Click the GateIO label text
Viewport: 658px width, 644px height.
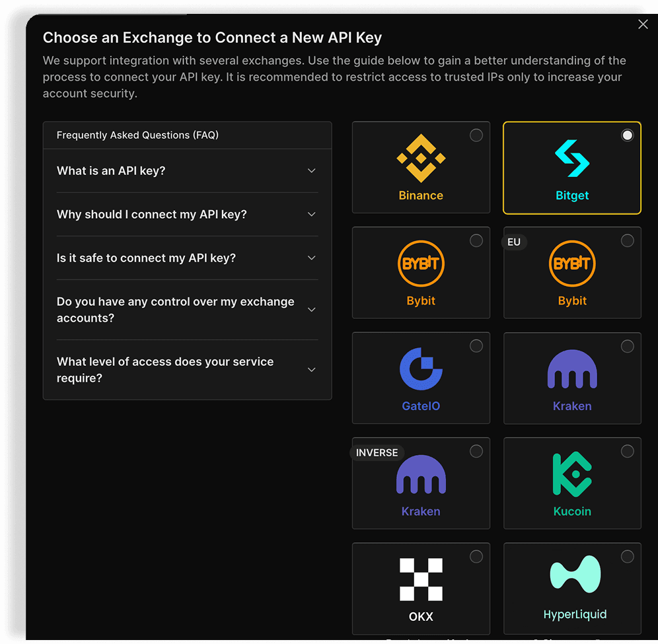tap(421, 406)
